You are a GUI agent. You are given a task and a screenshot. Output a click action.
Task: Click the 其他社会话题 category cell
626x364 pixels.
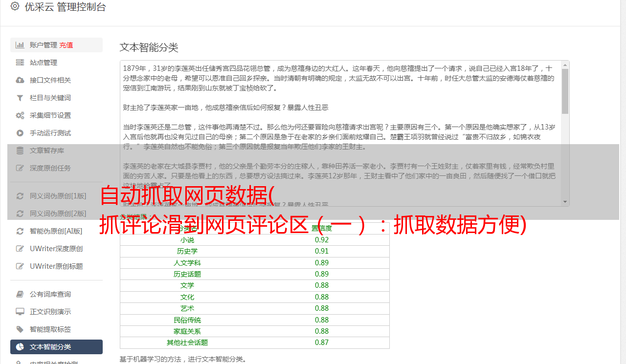tap(187, 343)
